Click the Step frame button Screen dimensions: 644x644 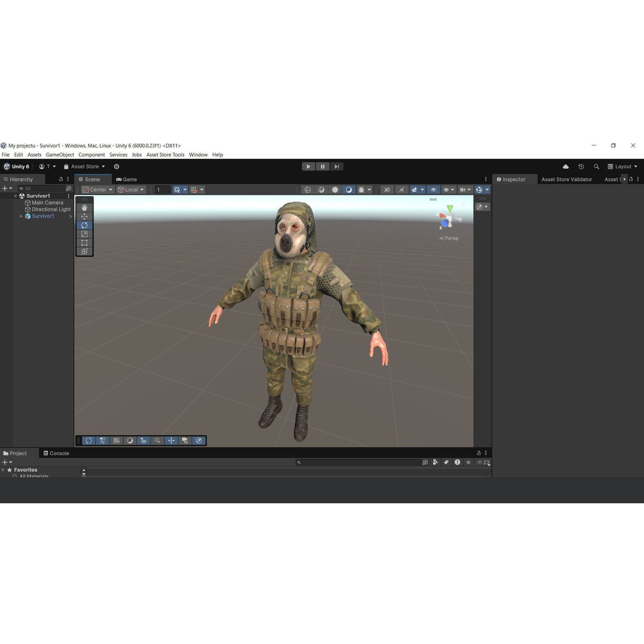pyautogui.click(x=336, y=166)
